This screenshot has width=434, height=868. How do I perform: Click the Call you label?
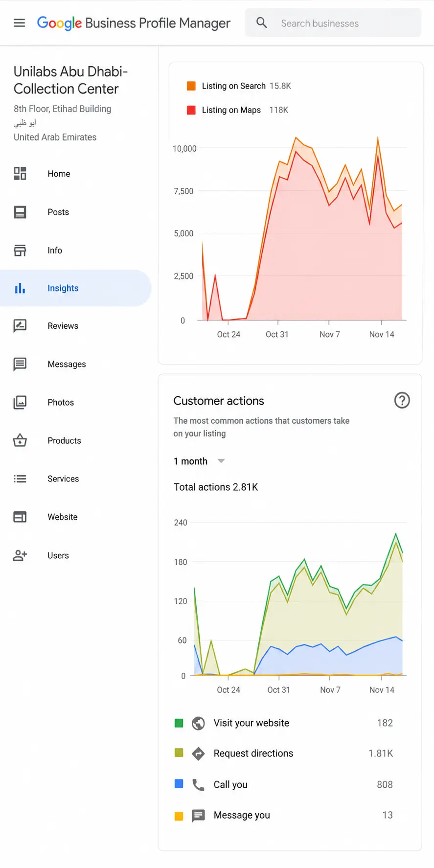click(230, 785)
